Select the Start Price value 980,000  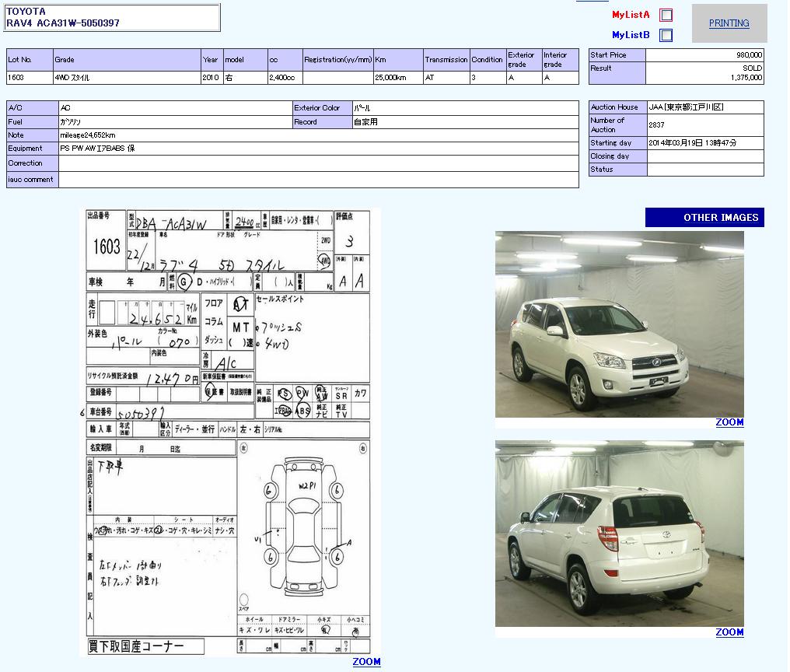coord(704,55)
